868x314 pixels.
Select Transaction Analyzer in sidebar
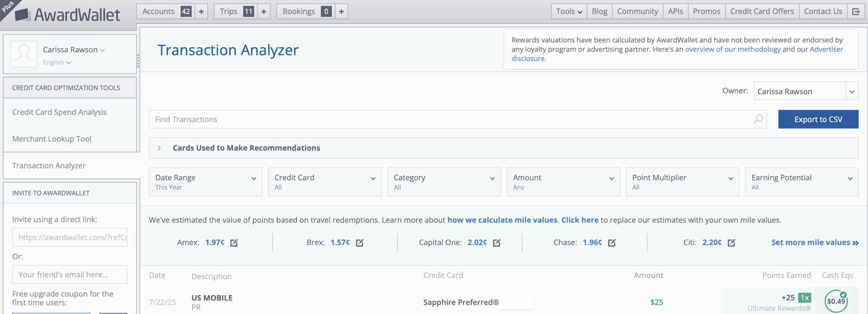click(x=49, y=166)
